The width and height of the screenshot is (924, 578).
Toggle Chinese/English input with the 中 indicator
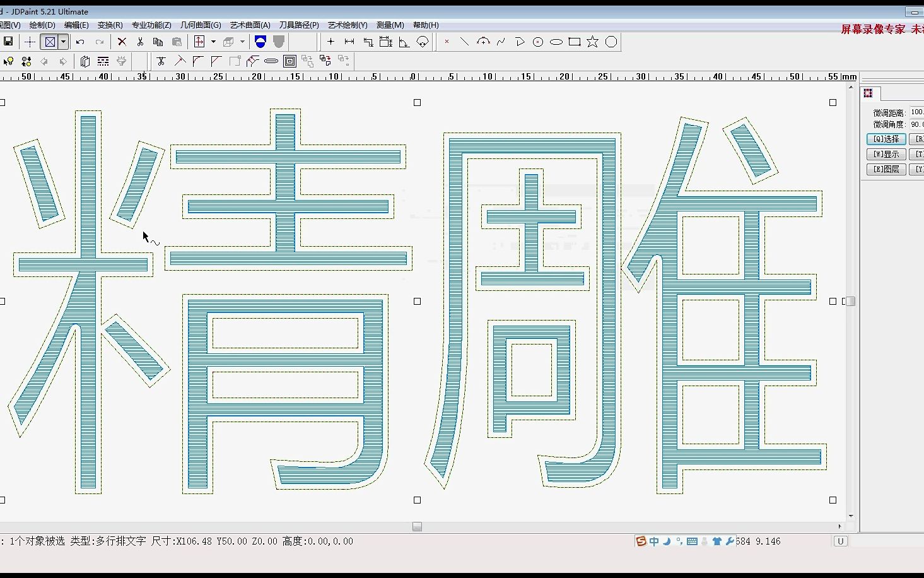[654, 541]
